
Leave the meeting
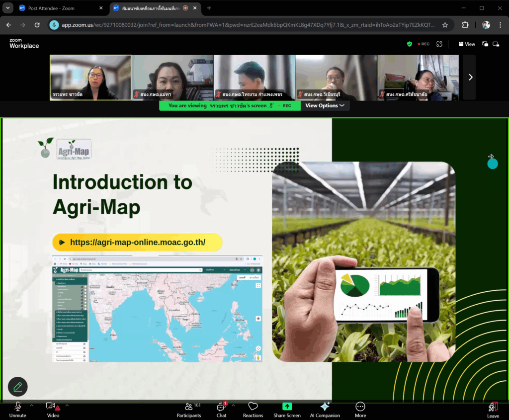(493, 410)
